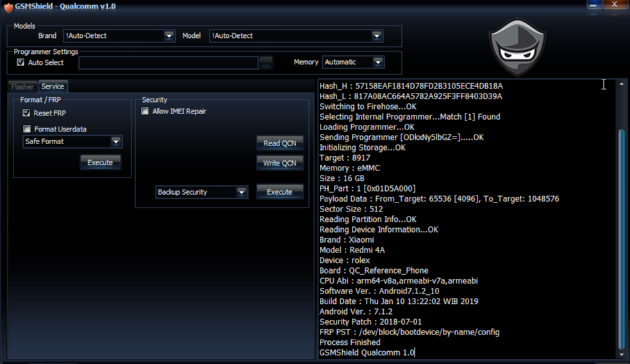Click the GSMShield ninja logo
The height and width of the screenshot is (364, 630).
[517, 47]
